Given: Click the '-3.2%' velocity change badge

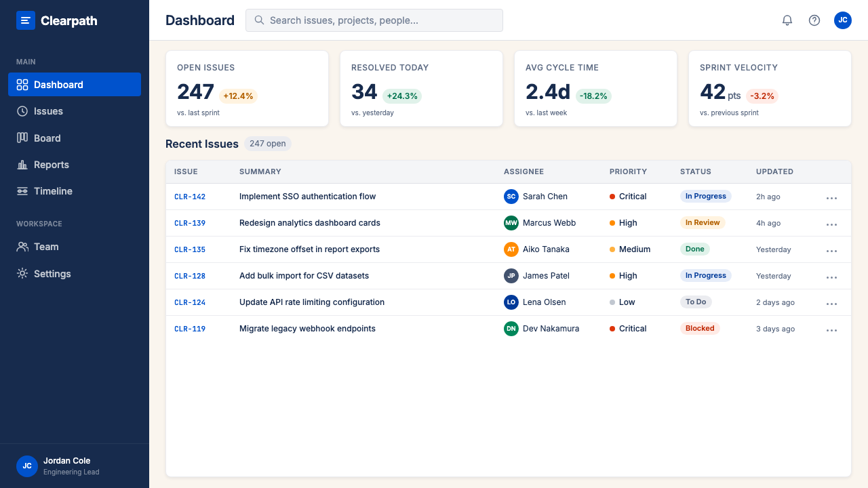Looking at the screenshot, I should pyautogui.click(x=762, y=96).
